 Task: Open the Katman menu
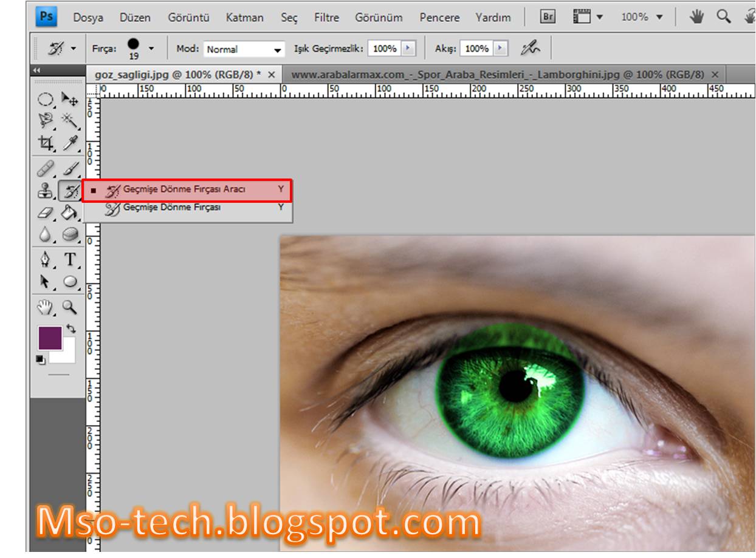[x=245, y=18]
